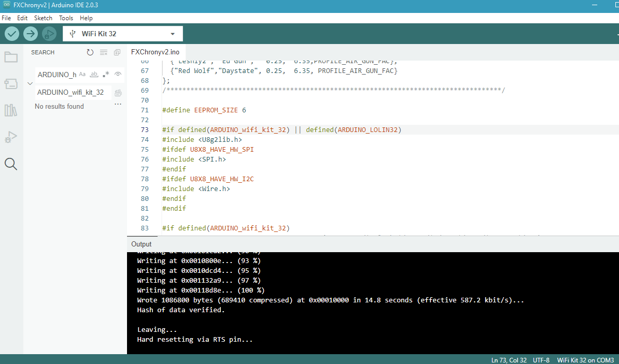619x364 pixels.
Task: Toggle Match Case in search box
Action: (82, 74)
